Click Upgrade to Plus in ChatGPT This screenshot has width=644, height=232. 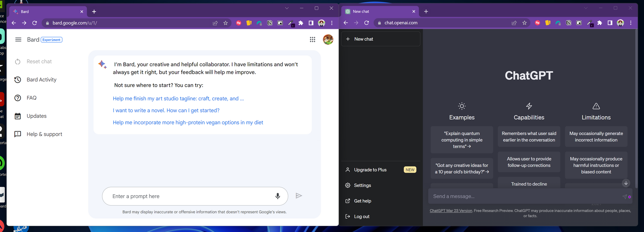point(370,170)
